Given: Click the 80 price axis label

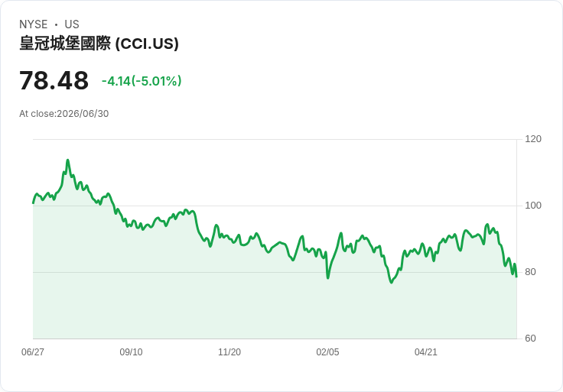Looking at the screenshot, I should (530, 272).
